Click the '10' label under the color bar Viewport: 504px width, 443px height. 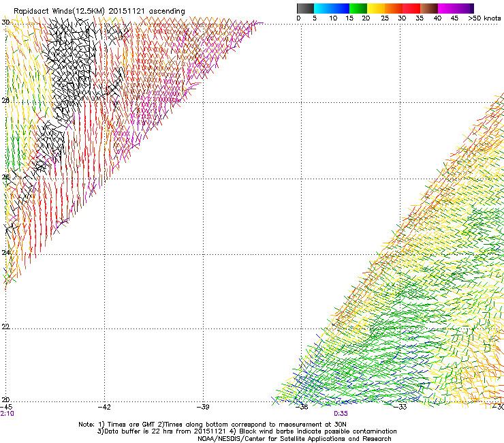pos(333,18)
